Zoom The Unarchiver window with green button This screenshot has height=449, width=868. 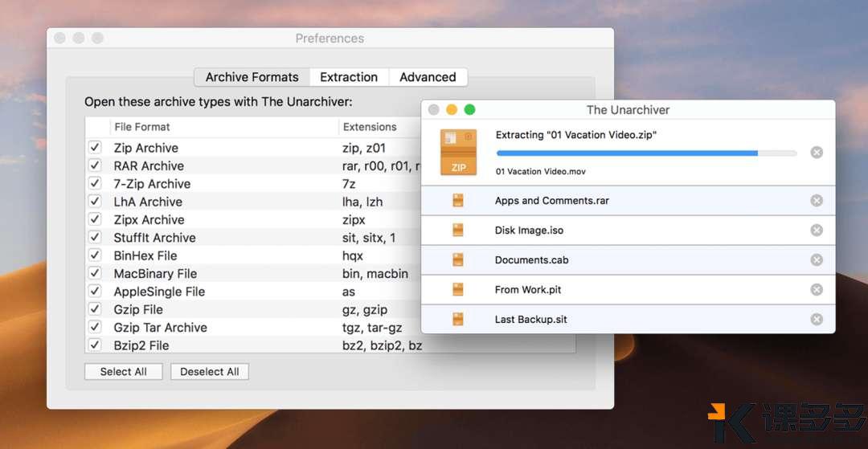469,110
